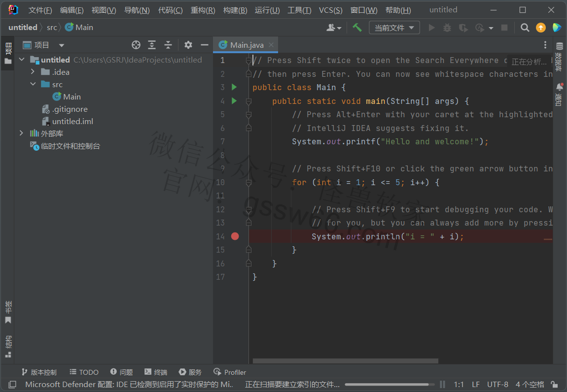Screen dimensions: 567x392
Task: Expand the .idea folder in project tree
Action: pos(33,72)
